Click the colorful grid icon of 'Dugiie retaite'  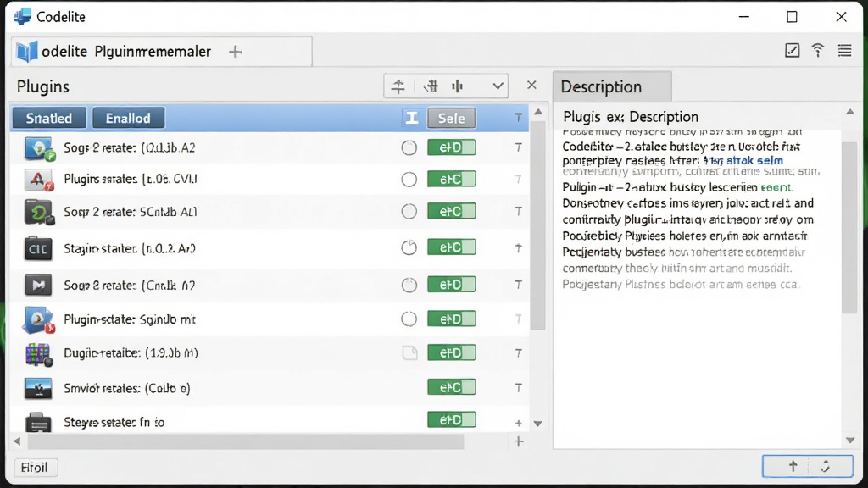click(39, 354)
